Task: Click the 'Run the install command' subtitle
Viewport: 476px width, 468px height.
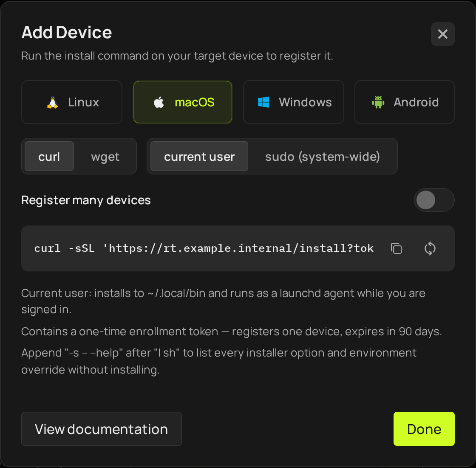Action: 177,56
